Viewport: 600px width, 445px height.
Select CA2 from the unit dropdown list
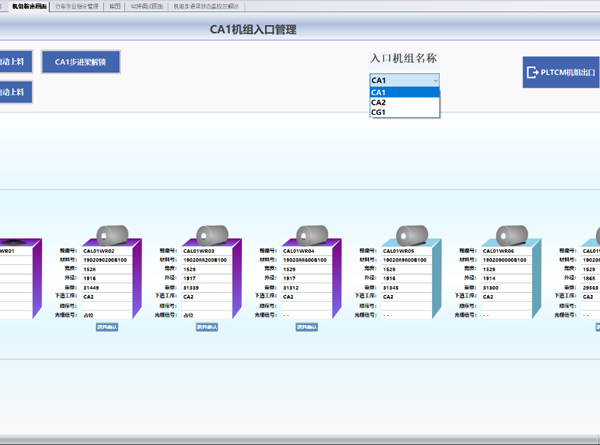(x=404, y=102)
